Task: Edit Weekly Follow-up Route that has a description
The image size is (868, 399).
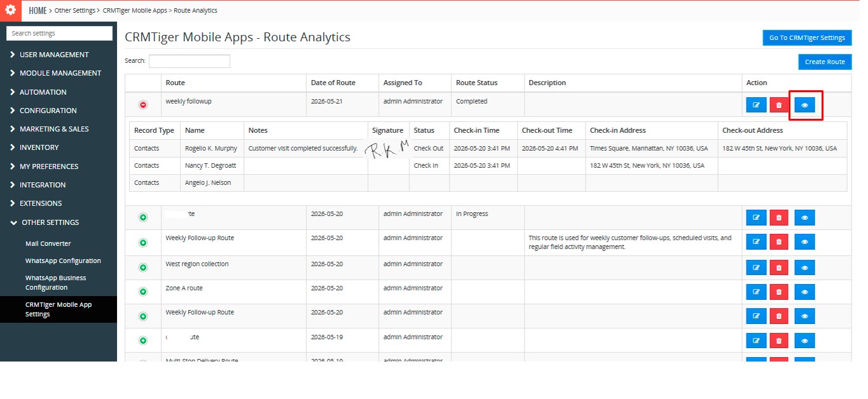Action: 756,242
